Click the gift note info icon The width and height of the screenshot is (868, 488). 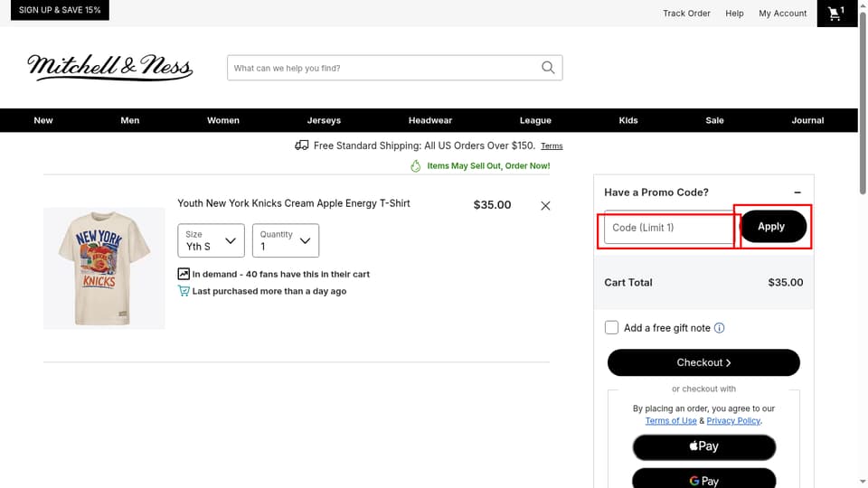719,328
